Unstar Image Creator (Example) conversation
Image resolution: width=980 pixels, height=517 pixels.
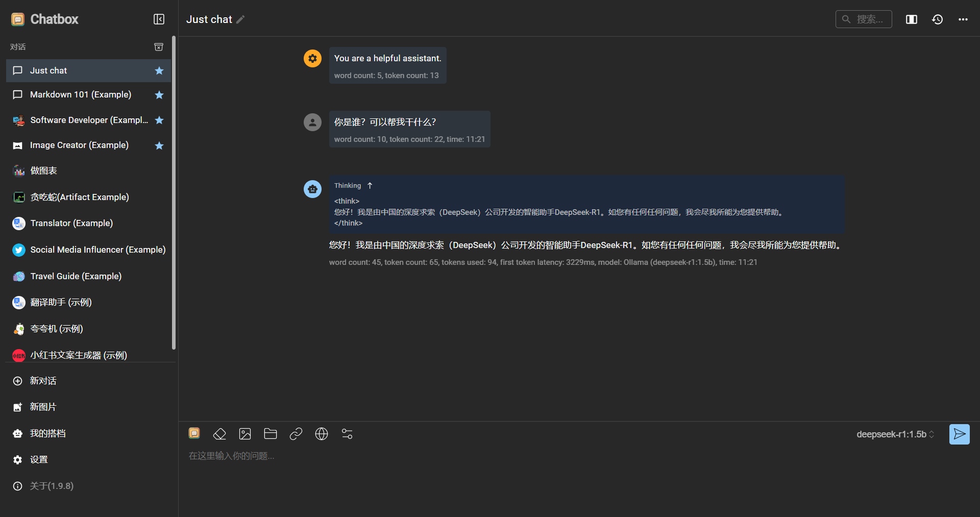coord(159,146)
